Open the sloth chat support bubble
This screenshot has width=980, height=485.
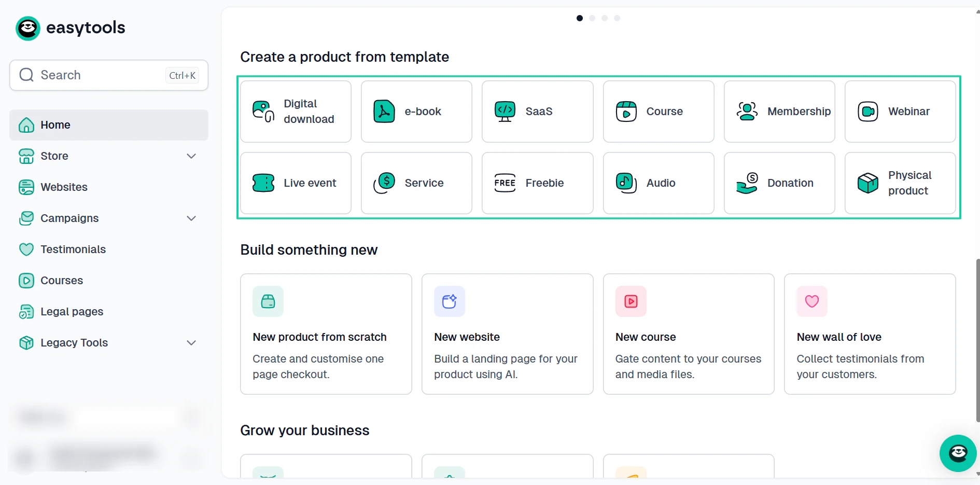pos(958,453)
